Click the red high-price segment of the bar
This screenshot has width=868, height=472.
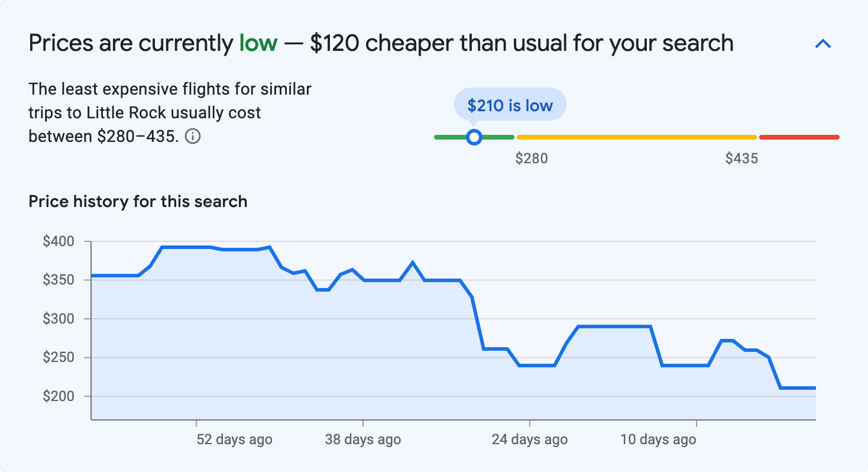click(798, 137)
